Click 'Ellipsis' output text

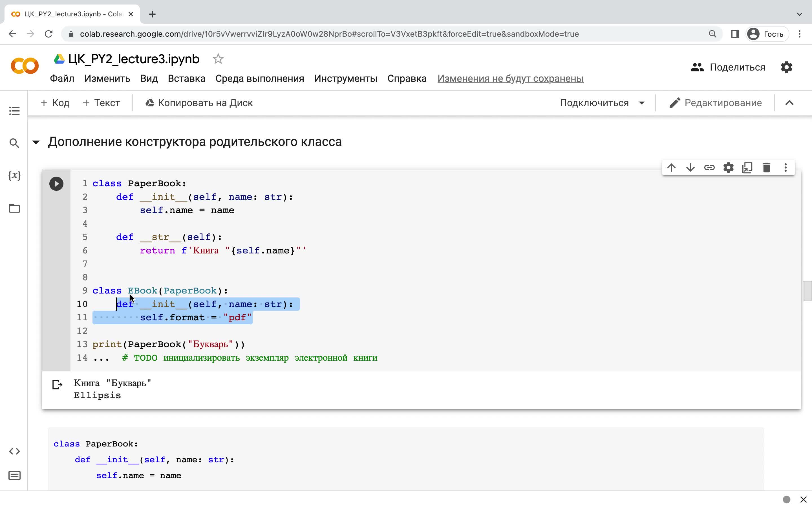pos(97,395)
